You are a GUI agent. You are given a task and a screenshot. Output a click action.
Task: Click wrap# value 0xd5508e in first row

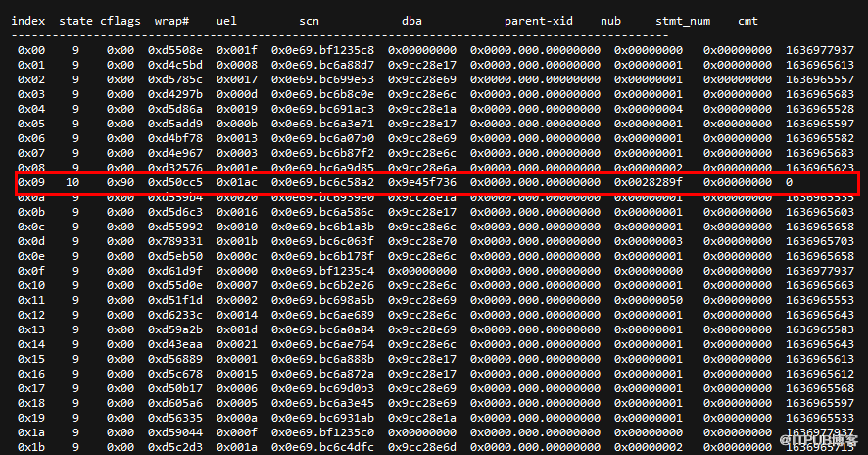[x=175, y=49]
